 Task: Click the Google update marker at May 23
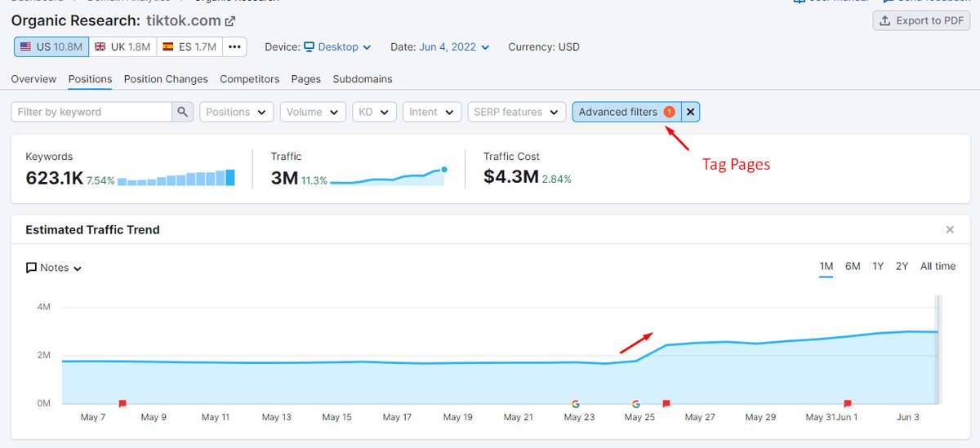tap(576, 403)
